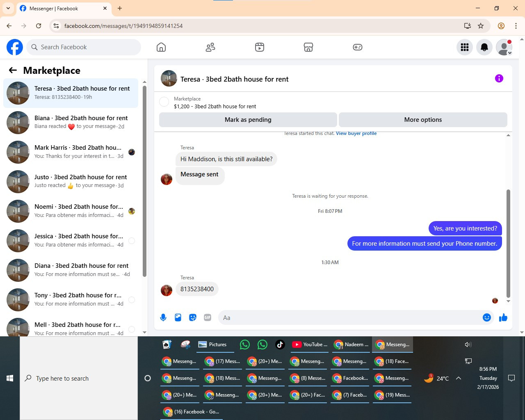
Task: Click the 'Yes, are you interested?' message
Action: tap(465, 228)
